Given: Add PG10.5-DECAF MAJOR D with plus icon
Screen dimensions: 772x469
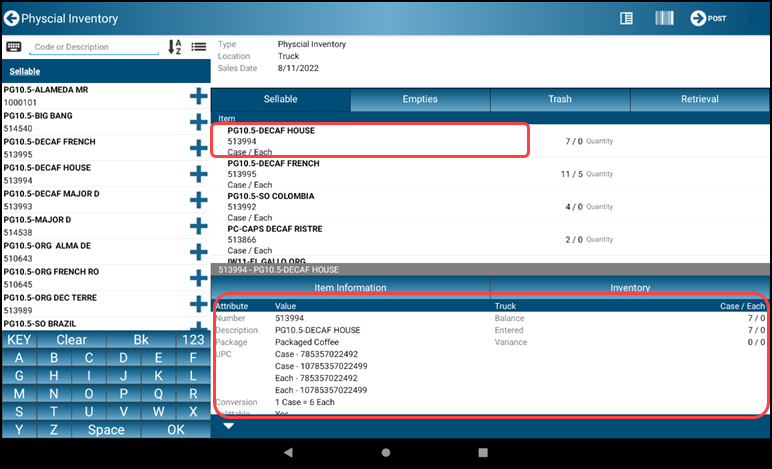Looking at the screenshot, I should (x=198, y=200).
